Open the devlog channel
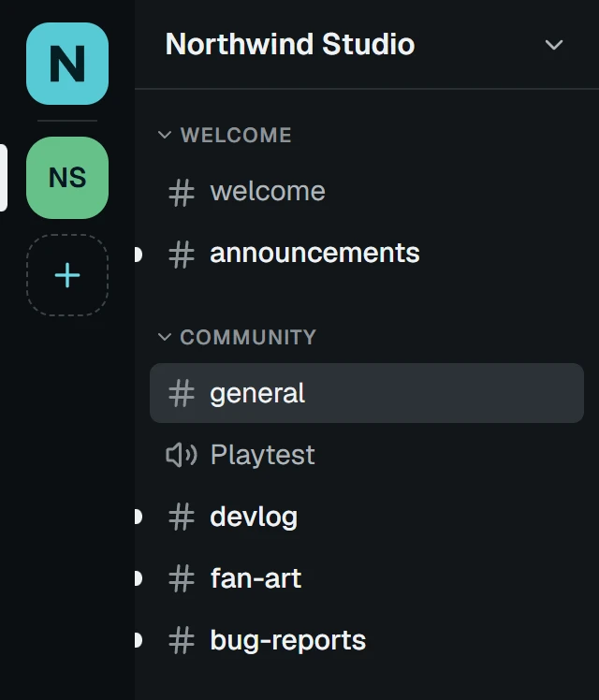 pos(367,517)
